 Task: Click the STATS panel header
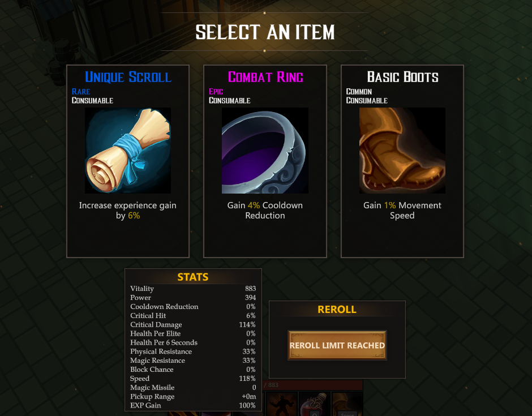(x=193, y=277)
